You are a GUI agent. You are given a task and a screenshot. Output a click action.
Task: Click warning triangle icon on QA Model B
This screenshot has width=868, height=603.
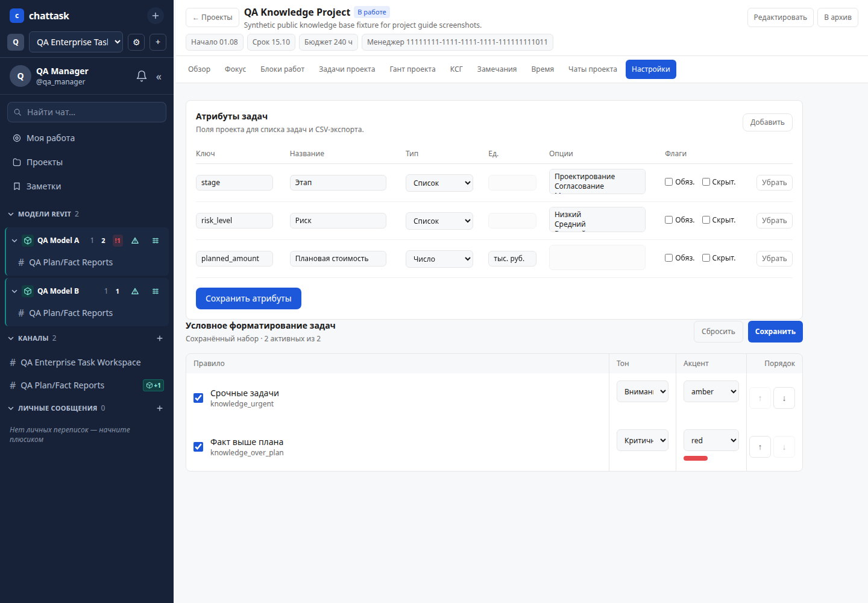tap(135, 291)
